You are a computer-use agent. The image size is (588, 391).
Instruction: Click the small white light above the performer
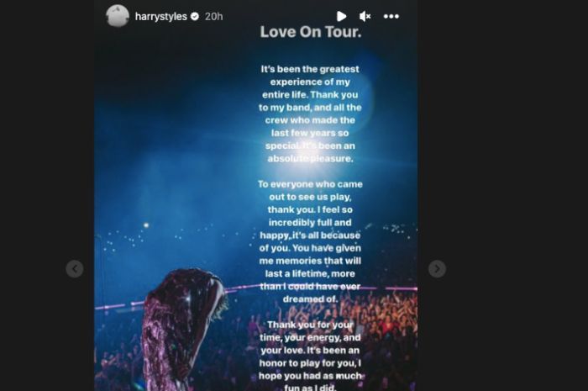(146, 225)
